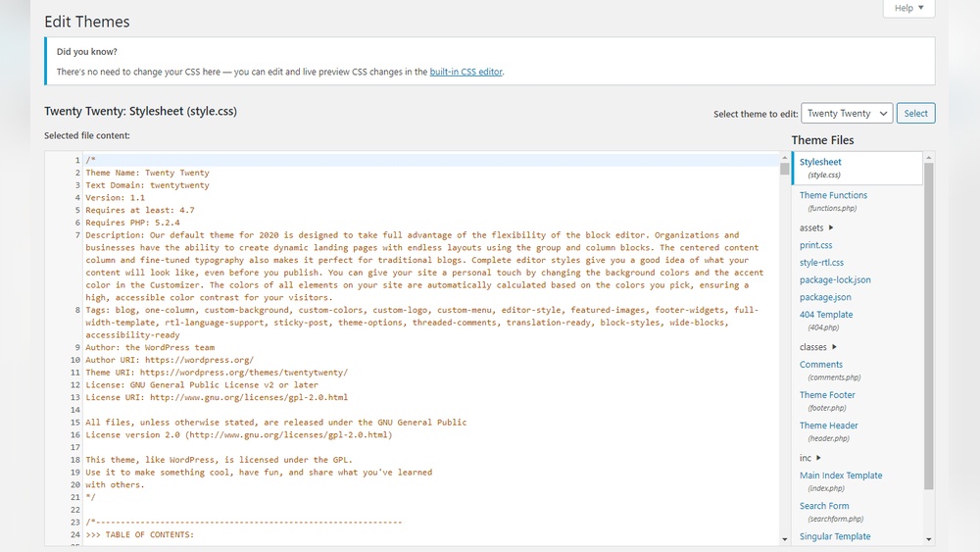
Task: Click the 'Text Domain: twentytwenty' line
Action: pyautogui.click(x=148, y=185)
